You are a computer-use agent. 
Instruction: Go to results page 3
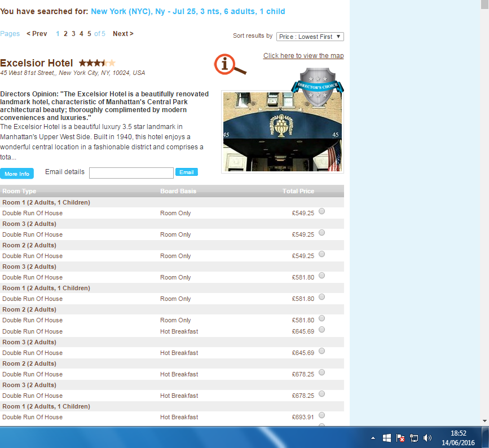pyautogui.click(x=73, y=34)
